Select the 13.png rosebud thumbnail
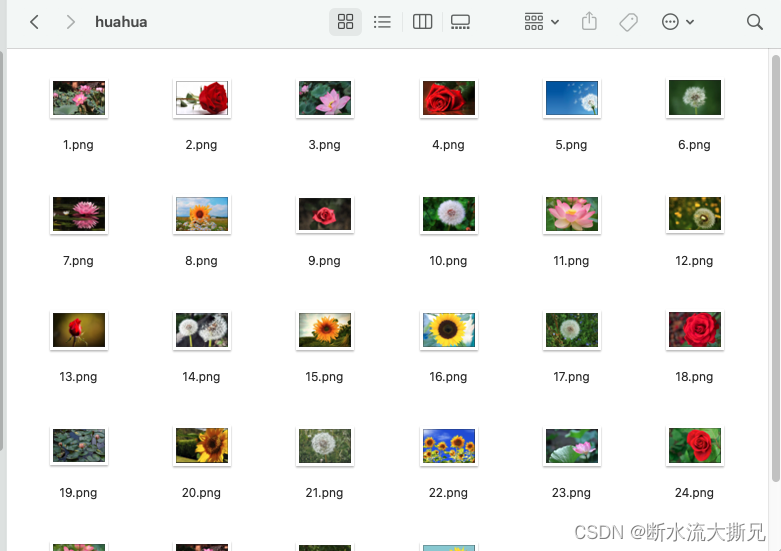Screen dimensions: 781x551 click(79, 330)
